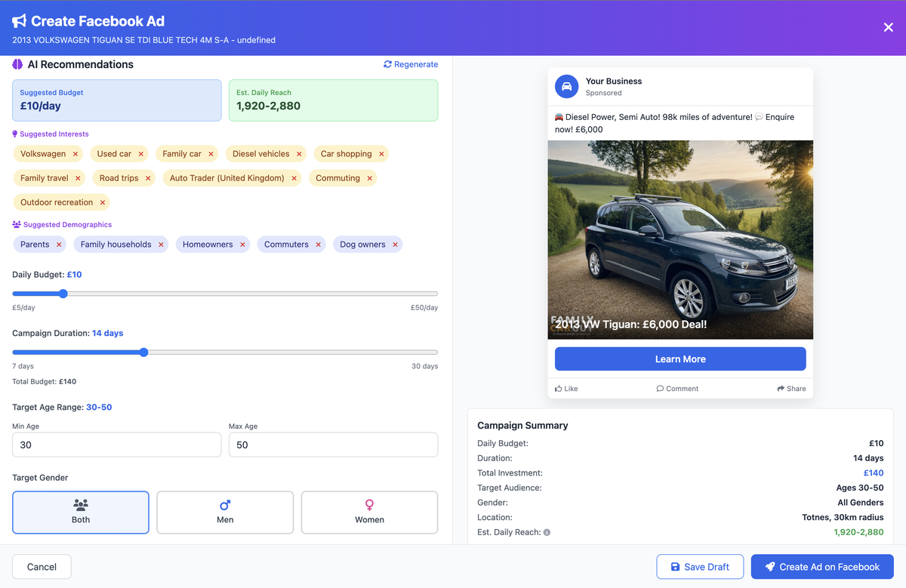Click Create Ad on Facebook
Viewport: 906px width, 588px height.
pyautogui.click(x=822, y=566)
